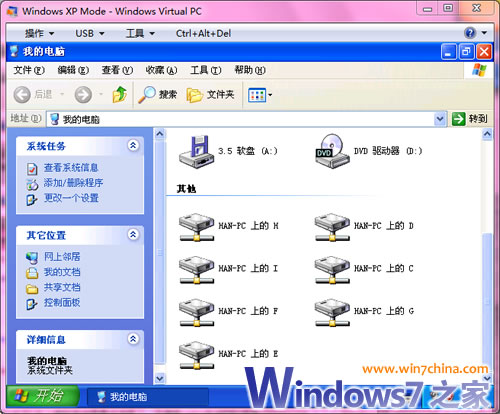Open the 查看(V) menu
This screenshot has width=500, height=414.
pyautogui.click(x=117, y=70)
